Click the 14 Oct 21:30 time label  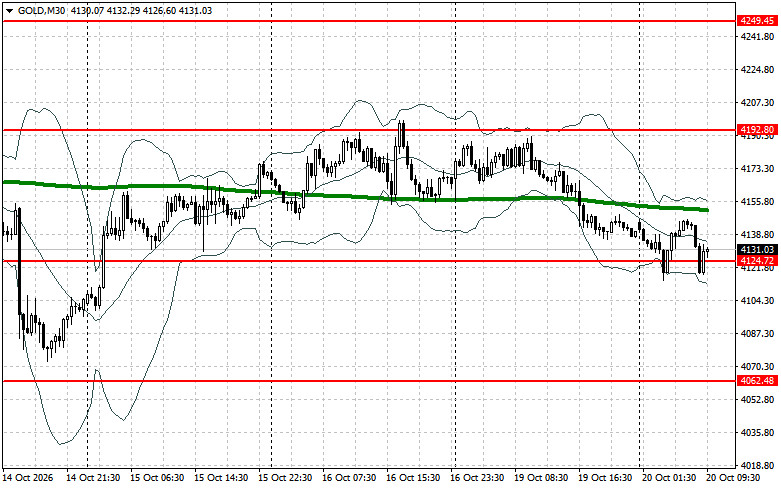point(93,478)
